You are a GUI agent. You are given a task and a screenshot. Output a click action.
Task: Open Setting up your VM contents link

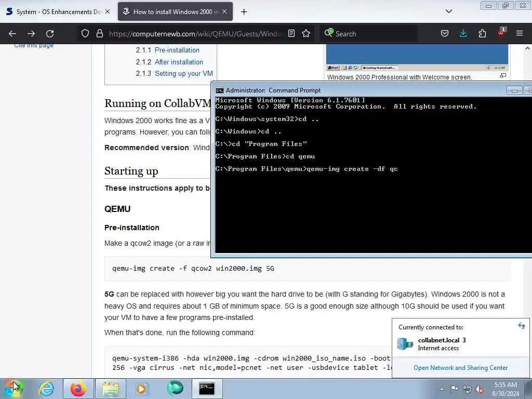coord(184,74)
